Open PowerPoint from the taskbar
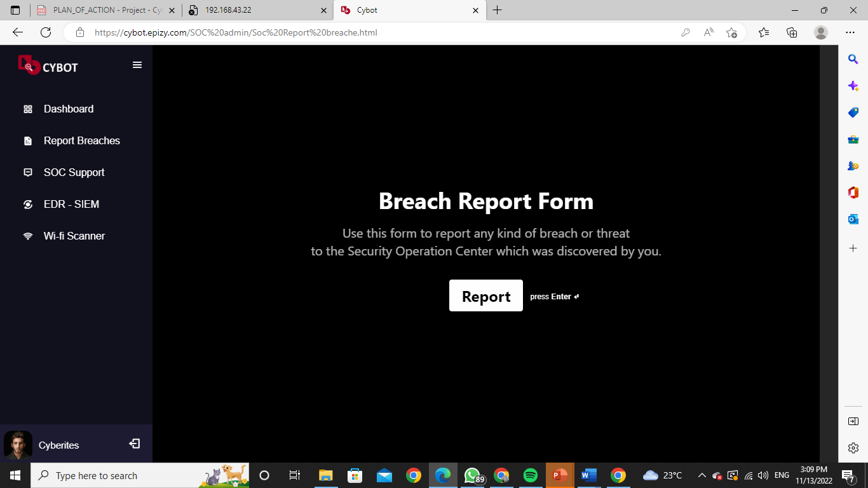This screenshot has height=488, width=868. coord(560,475)
